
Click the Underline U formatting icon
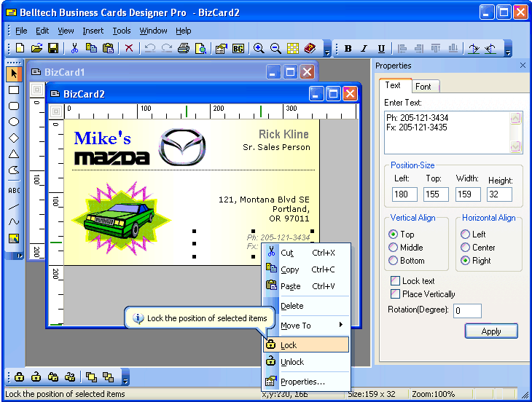click(x=381, y=49)
